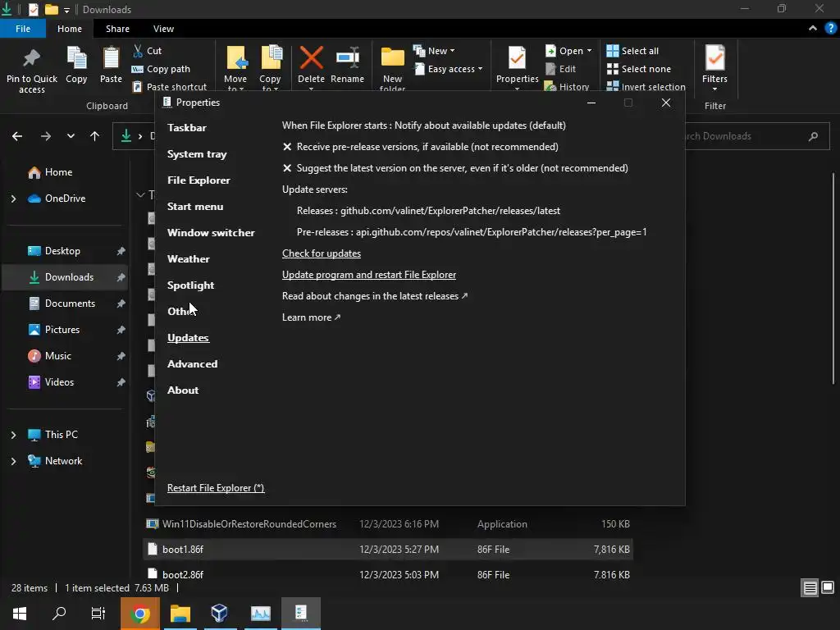Click the search magnifier in Downloads search box

(813, 137)
